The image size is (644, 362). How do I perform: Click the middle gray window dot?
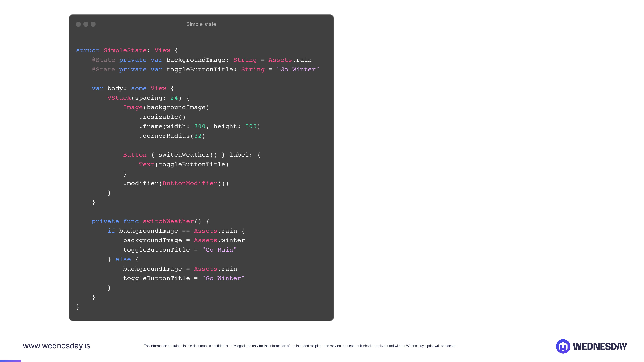coord(86,24)
